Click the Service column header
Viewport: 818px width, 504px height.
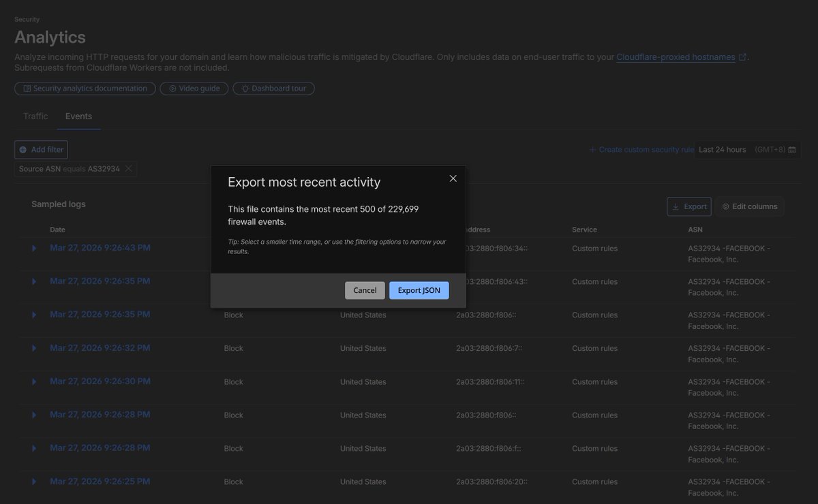click(584, 230)
